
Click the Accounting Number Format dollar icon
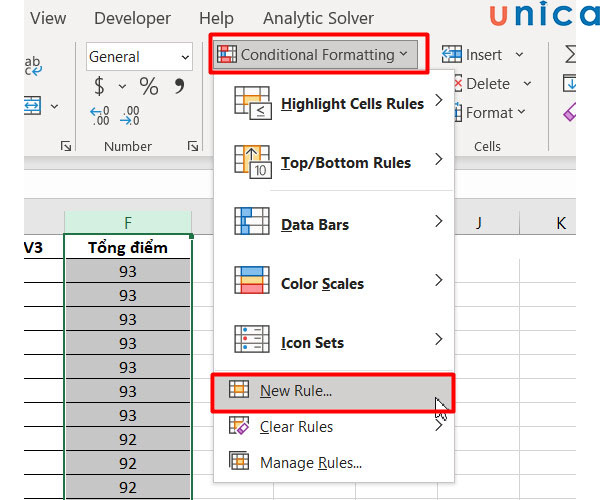point(99,86)
